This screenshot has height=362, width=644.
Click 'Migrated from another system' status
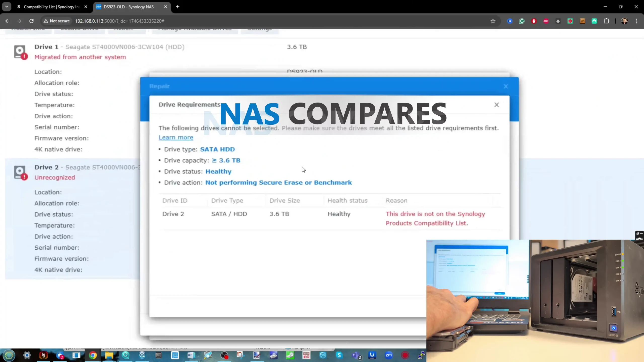click(x=80, y=57)
